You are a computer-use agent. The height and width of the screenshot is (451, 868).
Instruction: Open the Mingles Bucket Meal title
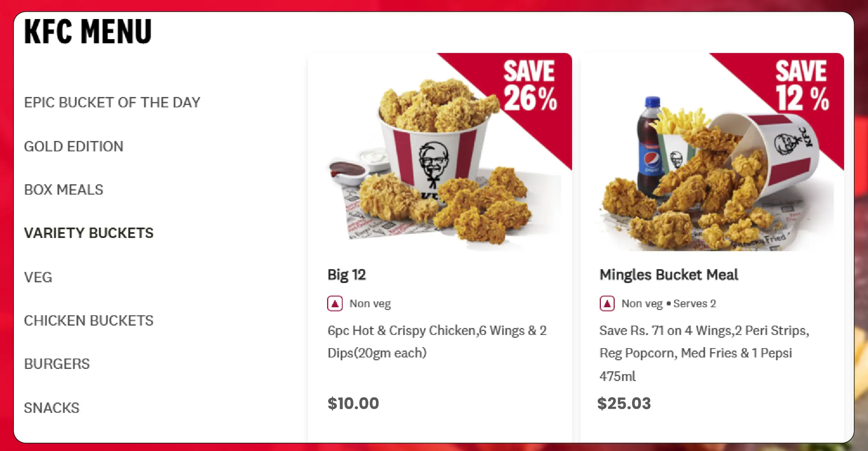pos(669,275)
